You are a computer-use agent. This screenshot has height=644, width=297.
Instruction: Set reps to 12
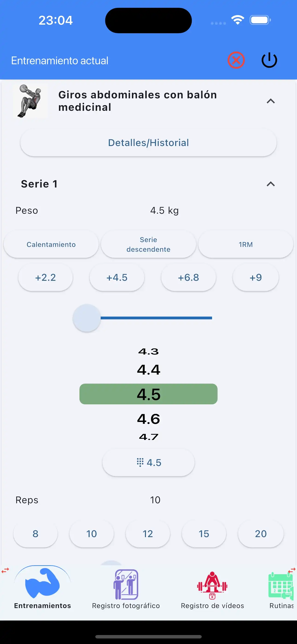[x=148, y=534]
